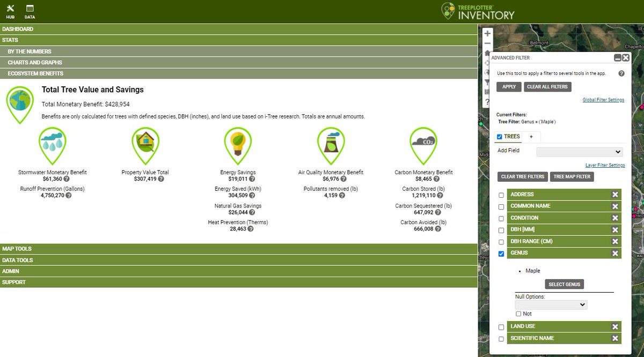Viewport: 644px width, 357px height.
Task: Open the Null Options dropdown
Action: click(551, 304)
